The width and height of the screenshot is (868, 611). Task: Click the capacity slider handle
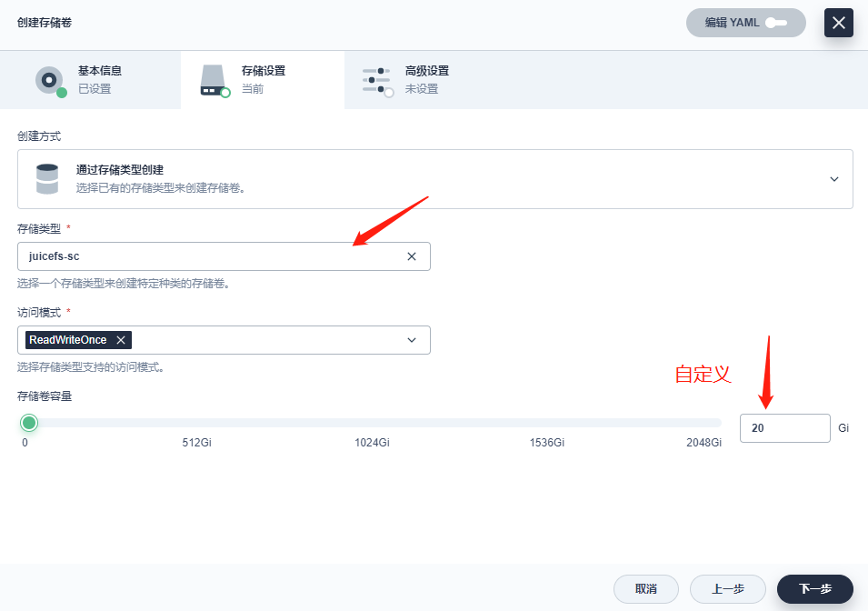point(29,423)
